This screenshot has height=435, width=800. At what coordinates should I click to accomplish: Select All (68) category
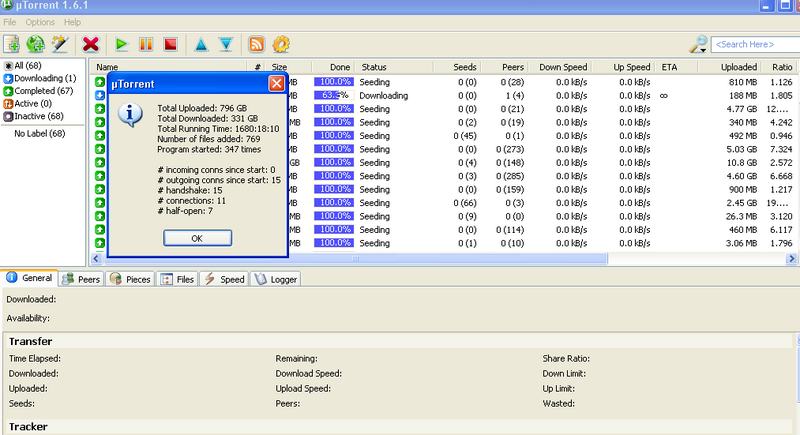[x=22, y=65]
